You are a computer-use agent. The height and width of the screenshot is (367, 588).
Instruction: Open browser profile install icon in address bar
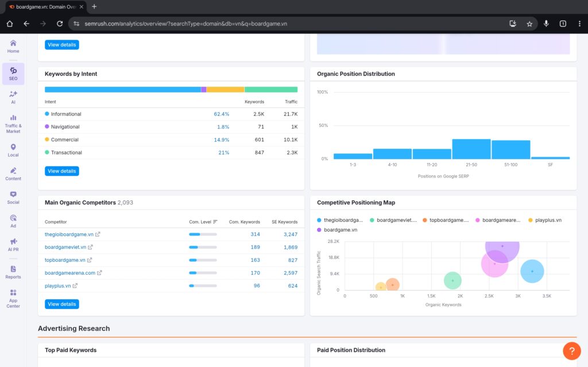[x=512, y=24]
